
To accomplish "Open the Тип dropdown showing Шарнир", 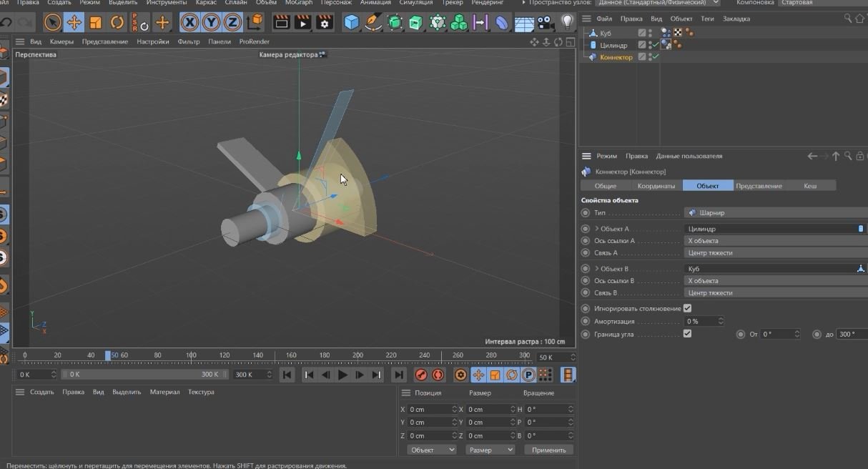I will (x=776, y=212).
